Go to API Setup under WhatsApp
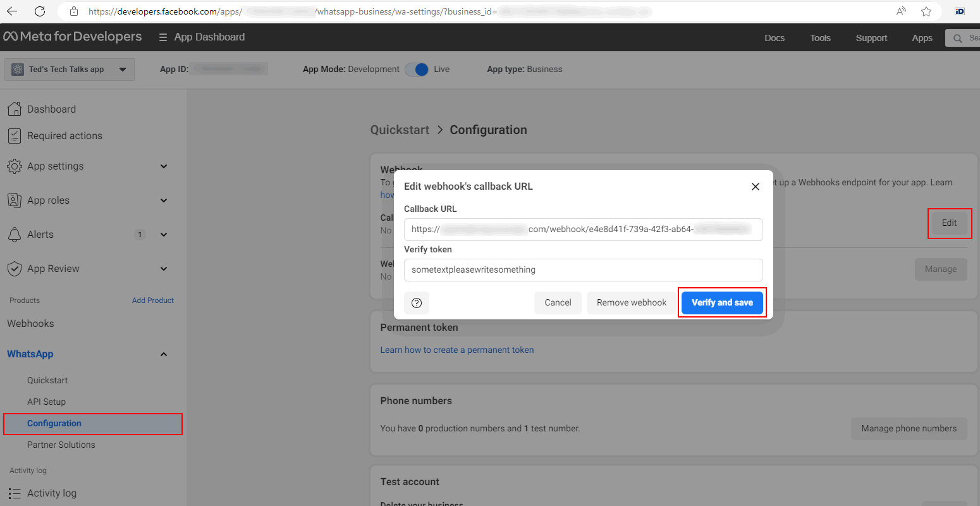The width and height of the screenshot is (980, 506). point(46,402)
